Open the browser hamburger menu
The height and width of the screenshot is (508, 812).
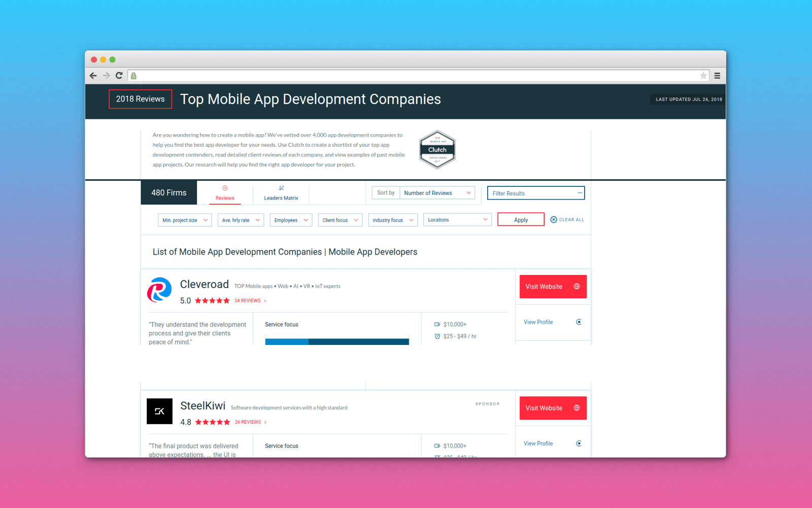click(x=717, y=76)
